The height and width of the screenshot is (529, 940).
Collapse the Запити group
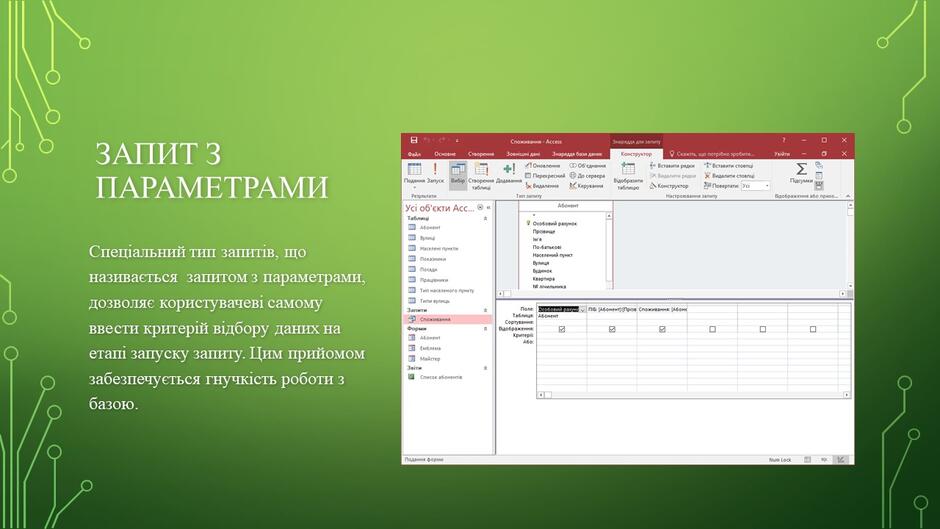(485, 310)
